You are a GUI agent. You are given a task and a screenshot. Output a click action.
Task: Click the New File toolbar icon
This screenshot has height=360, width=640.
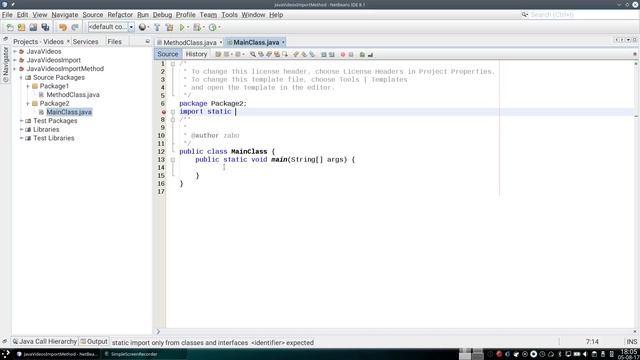[10, 27]
